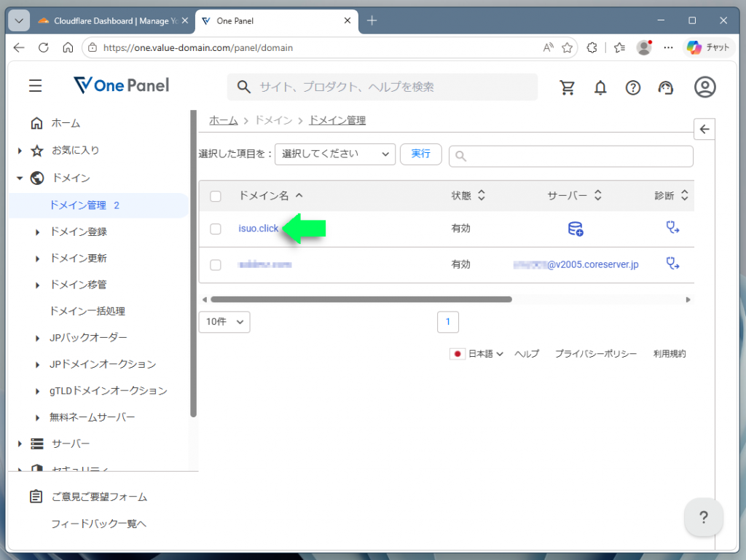Screen dimensions: 746x560
Task: Expand the サーバー sidebar section
Action: (20, 443)
